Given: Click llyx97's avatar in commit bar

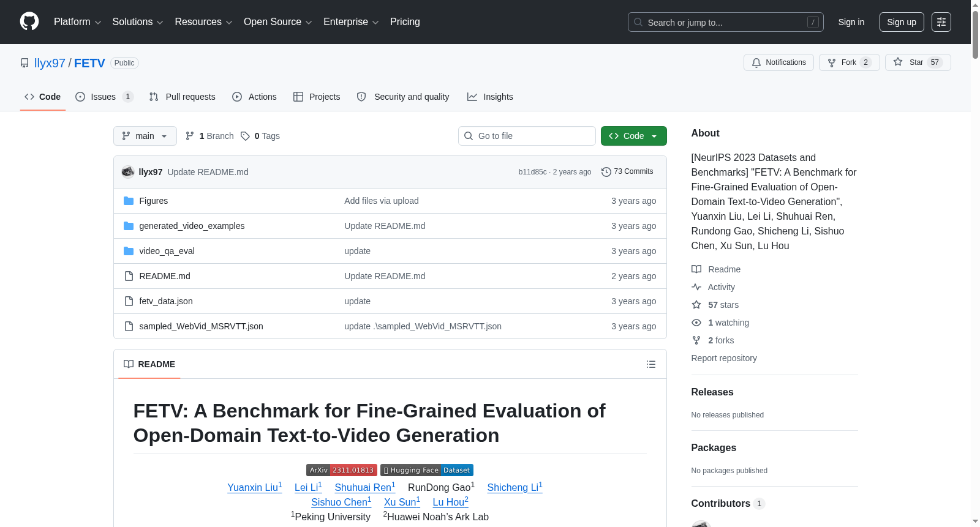Looking at the screenshot, I should coord(128,172).
